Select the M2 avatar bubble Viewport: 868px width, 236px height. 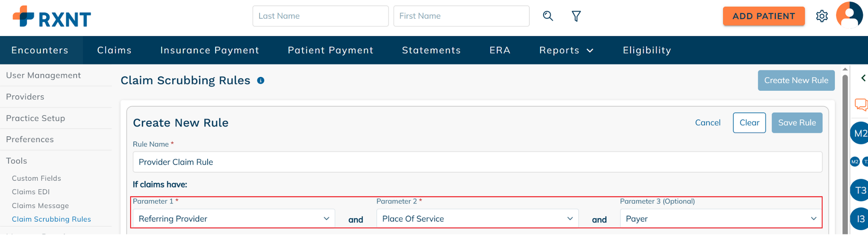point(860,133)
